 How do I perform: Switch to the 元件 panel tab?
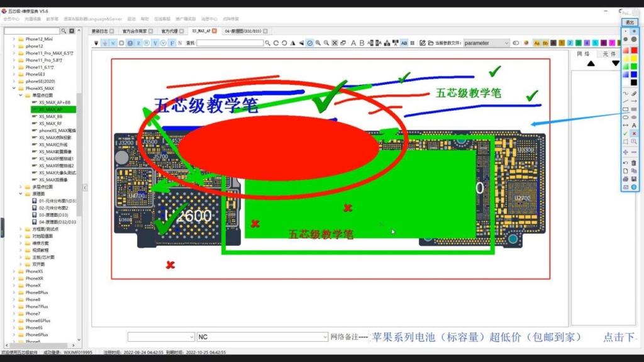coord(609,54)
